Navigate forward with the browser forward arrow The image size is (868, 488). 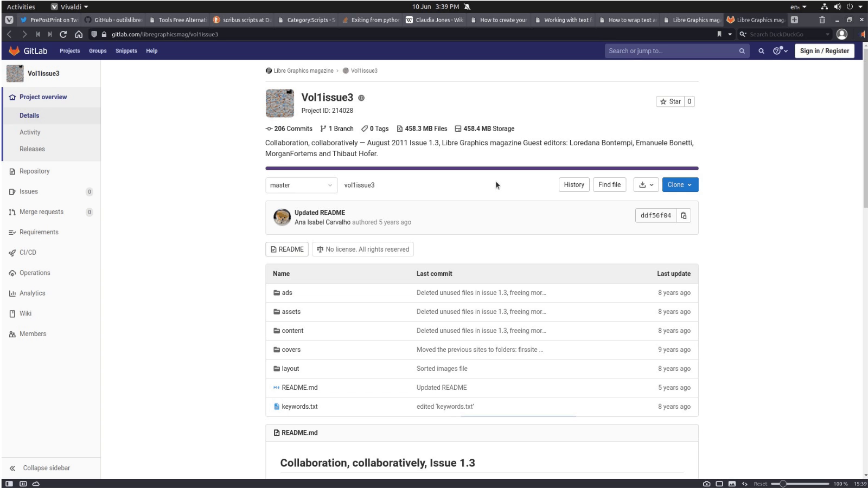[24, 34]
